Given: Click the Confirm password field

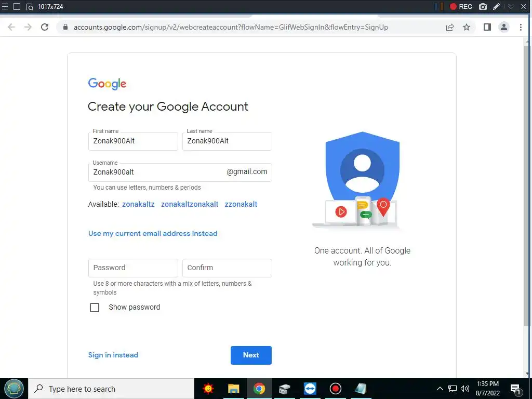Looking at the screenshot, I should point(227,268).
